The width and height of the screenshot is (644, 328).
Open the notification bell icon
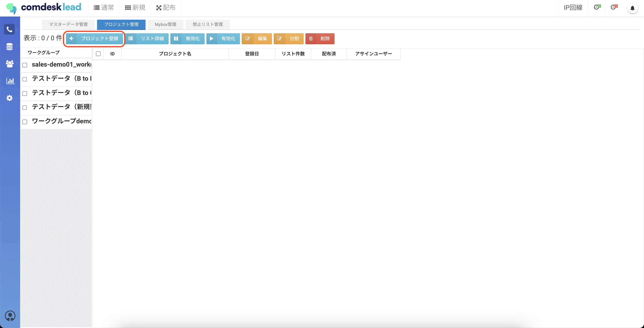633,8
